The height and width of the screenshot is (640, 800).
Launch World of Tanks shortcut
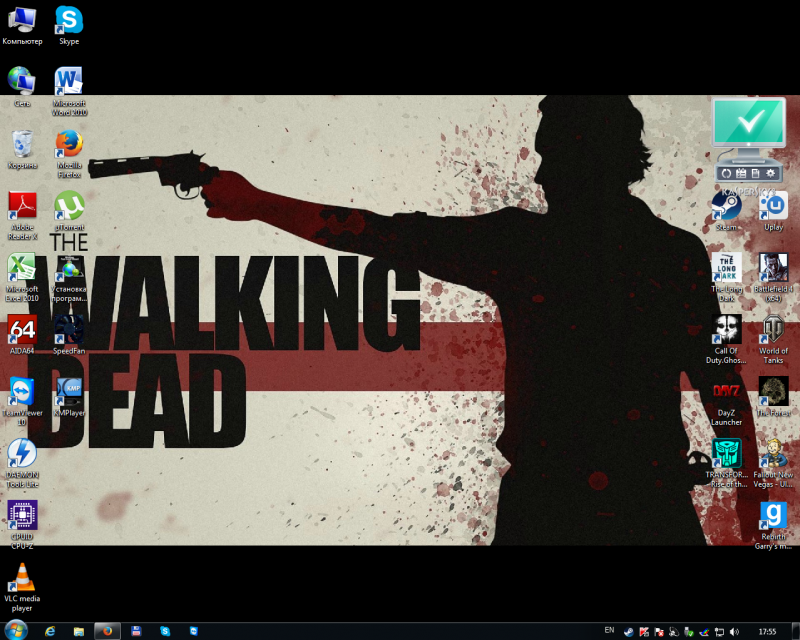point(773,340)
